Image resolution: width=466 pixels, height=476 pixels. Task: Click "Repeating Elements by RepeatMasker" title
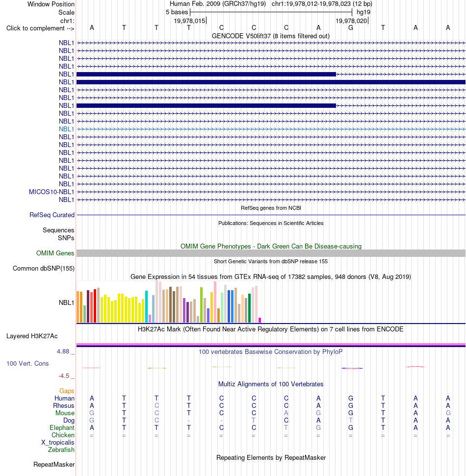point(271,457)
